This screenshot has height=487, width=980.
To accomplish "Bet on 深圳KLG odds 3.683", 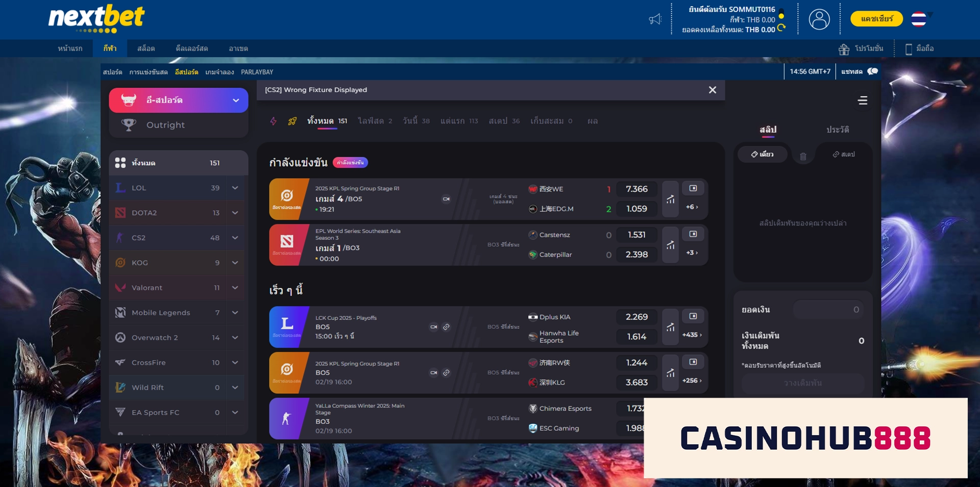I will (636, 382).
